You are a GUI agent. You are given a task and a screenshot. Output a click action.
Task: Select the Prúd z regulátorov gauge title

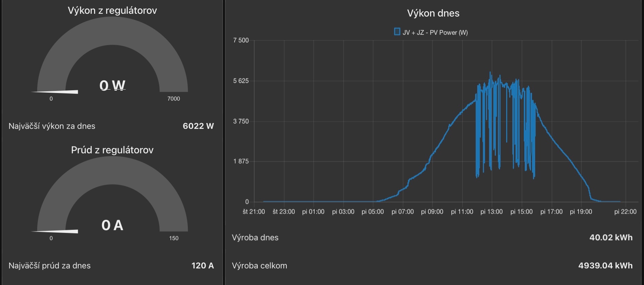point(112,150)
